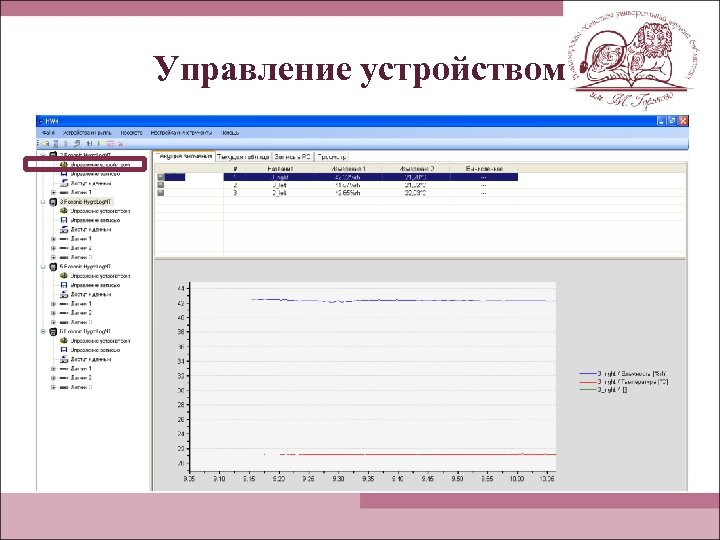Switch to the Просмотр tab
Screen dimensions: 720x540
[x=332, y=157]
